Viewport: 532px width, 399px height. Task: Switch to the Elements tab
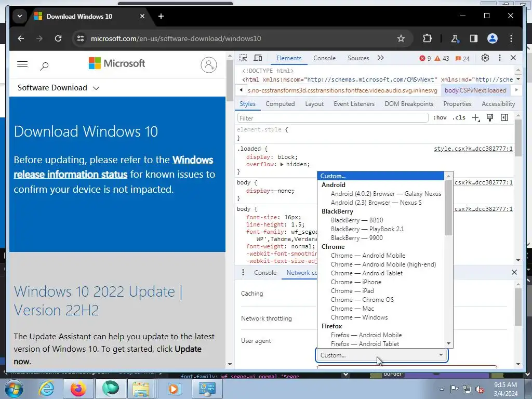pyautogui.click(x=289, y=58)
